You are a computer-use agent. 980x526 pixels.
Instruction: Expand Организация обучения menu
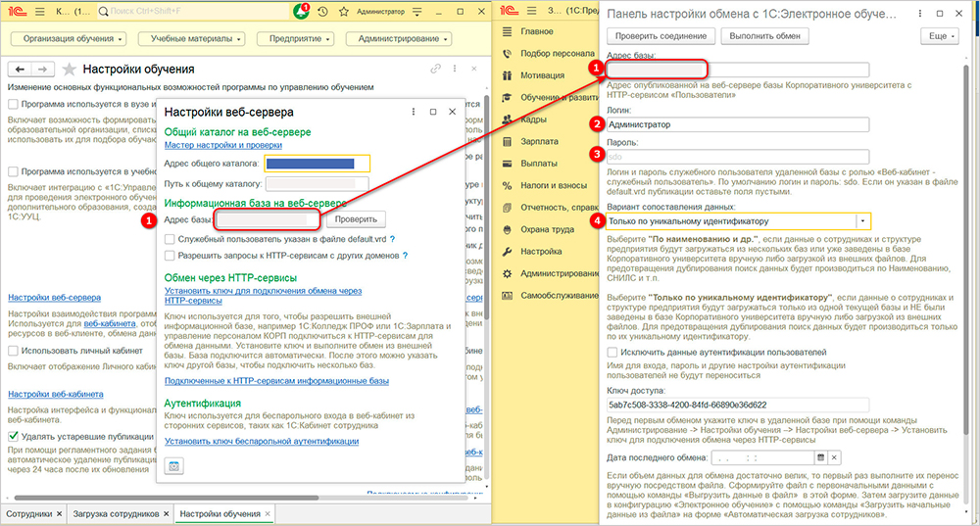[x=69, y=39]
